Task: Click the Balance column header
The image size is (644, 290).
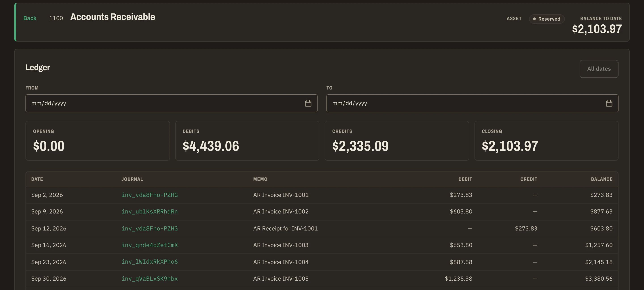Action: (602, 179)
